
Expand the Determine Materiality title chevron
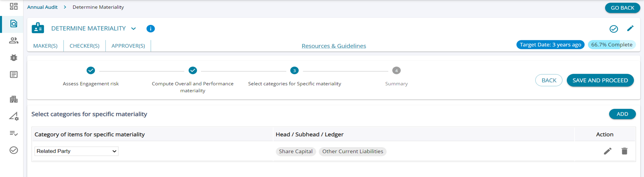click(134, 29)
